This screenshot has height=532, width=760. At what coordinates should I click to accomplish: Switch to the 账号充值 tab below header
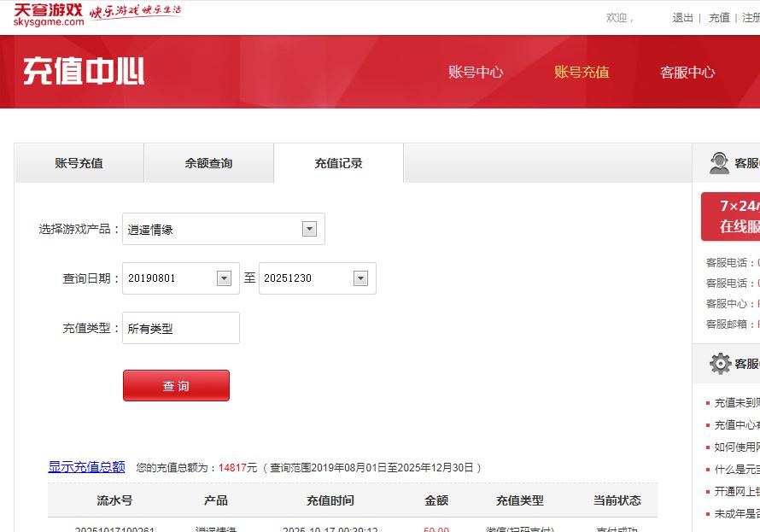click(79, 163)
